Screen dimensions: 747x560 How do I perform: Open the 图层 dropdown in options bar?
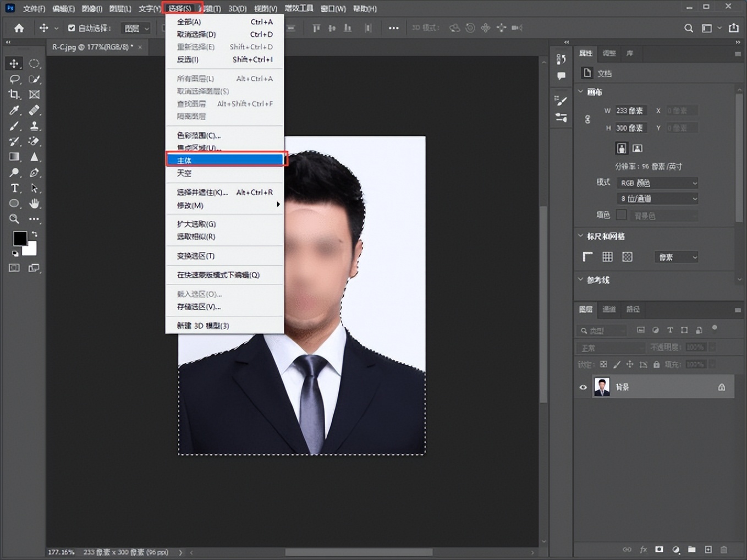click(x=135, y=28)
